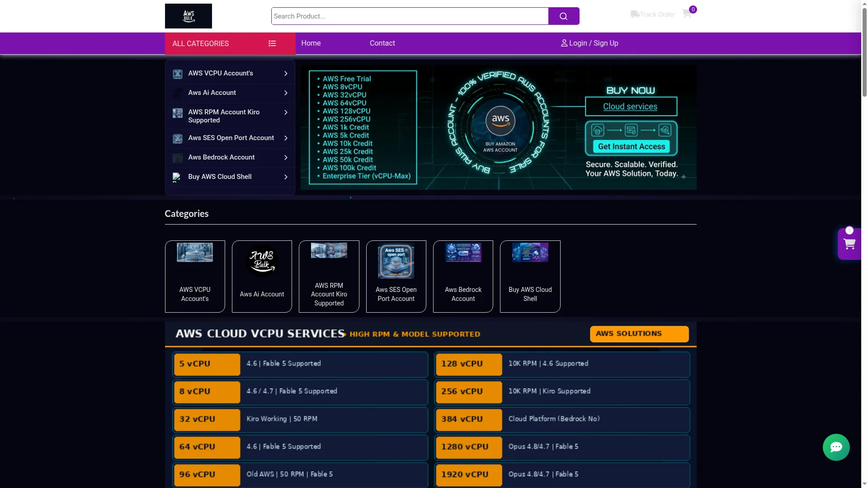The width and height of the screenshot is (868, 488).
Task: Click AWS VCPU Account's sidebar thumbnail icon
Action: (x=178, y=74)
